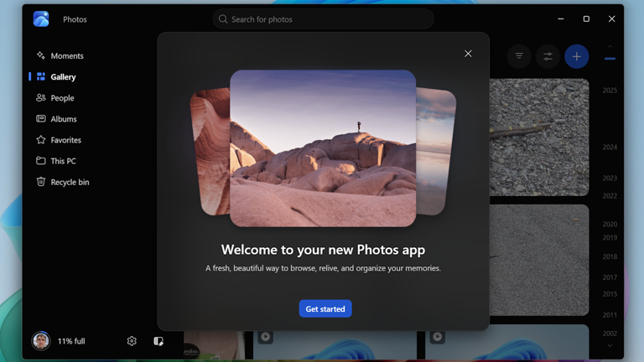Jump to year 2022 on timeline

point(610,196)
